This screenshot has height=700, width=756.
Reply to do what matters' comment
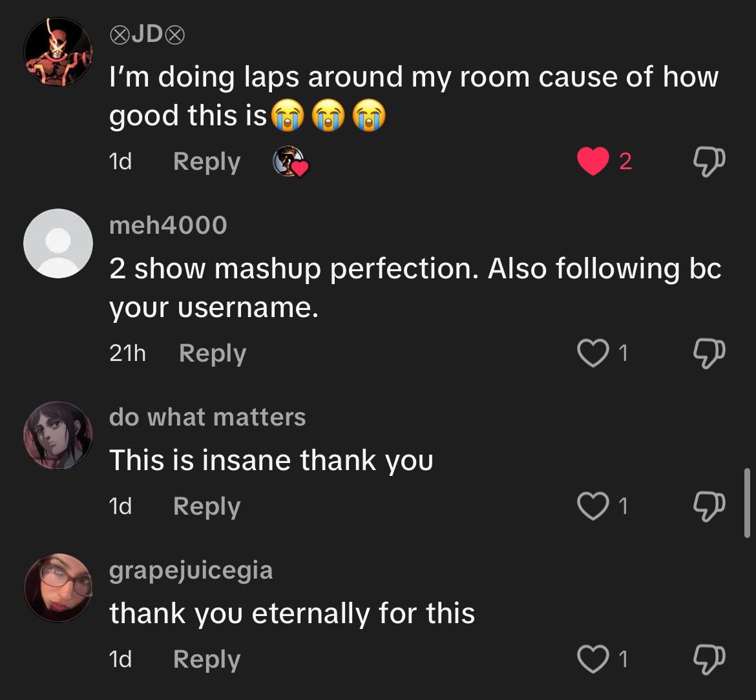tap(206, 506)
